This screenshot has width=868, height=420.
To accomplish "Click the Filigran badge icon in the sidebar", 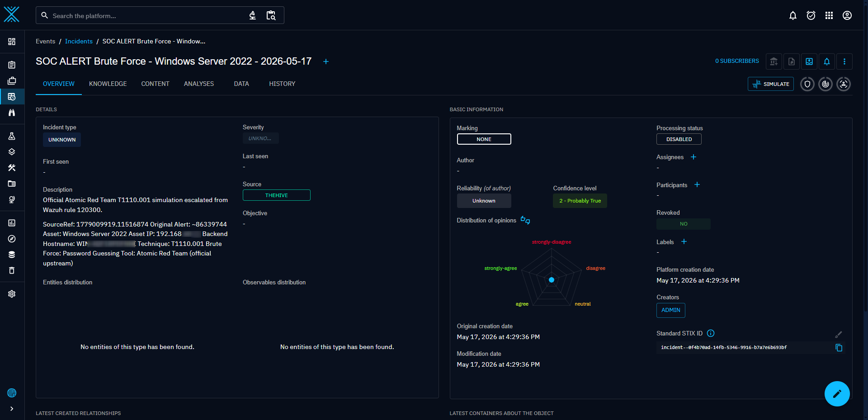I will (12, 393).
